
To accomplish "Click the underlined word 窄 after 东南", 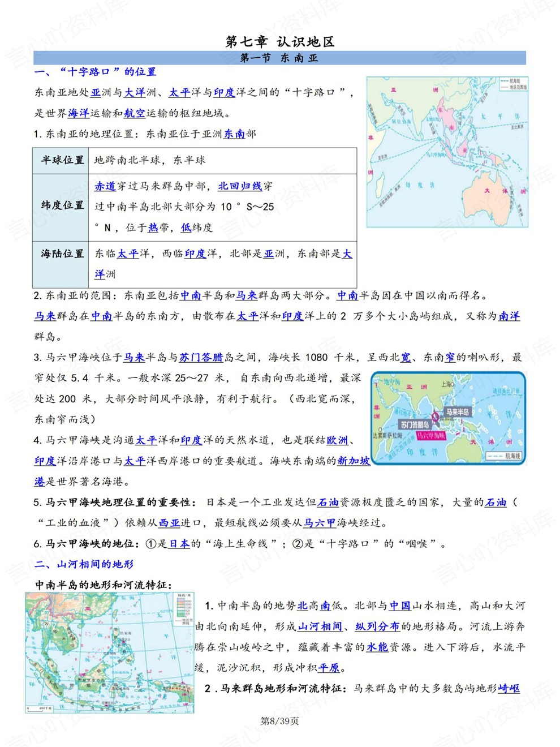I will tap(450, 358).
